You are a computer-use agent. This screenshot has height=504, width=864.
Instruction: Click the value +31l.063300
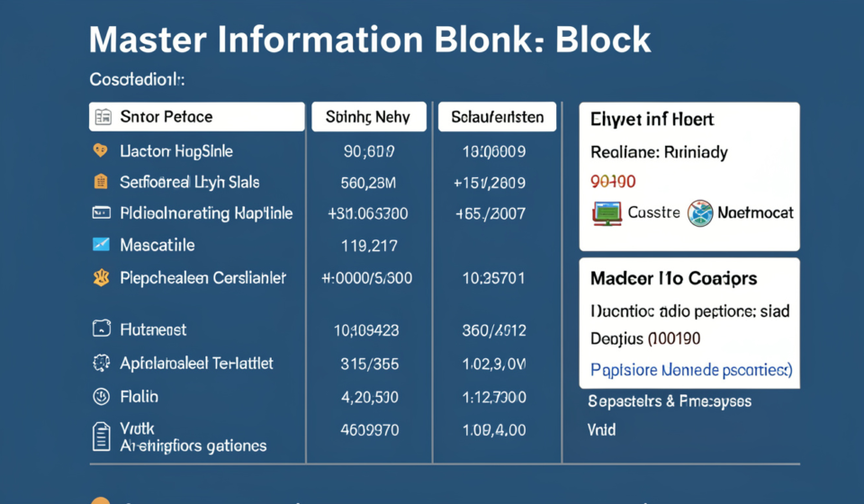(368, 213)
